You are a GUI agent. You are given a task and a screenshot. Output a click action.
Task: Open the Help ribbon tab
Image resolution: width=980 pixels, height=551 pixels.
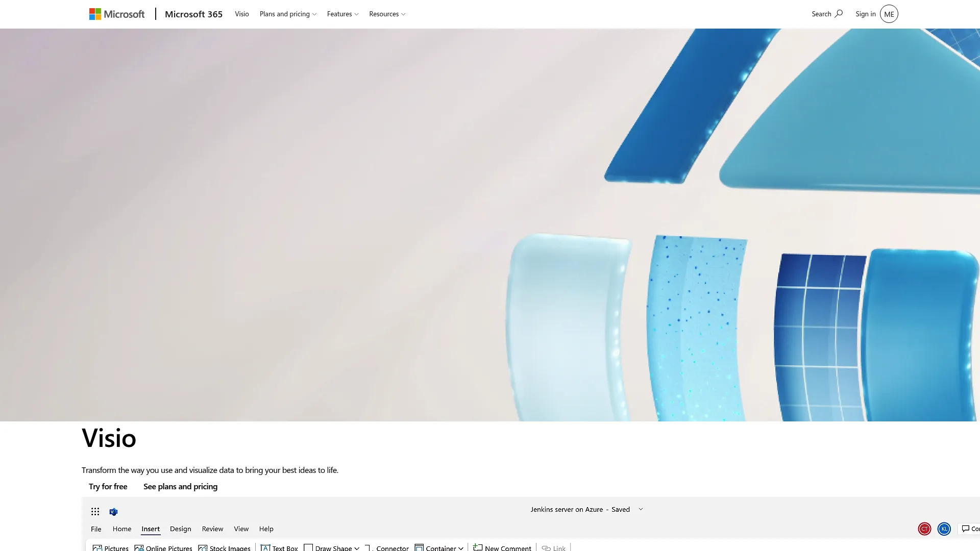[266, 529]
